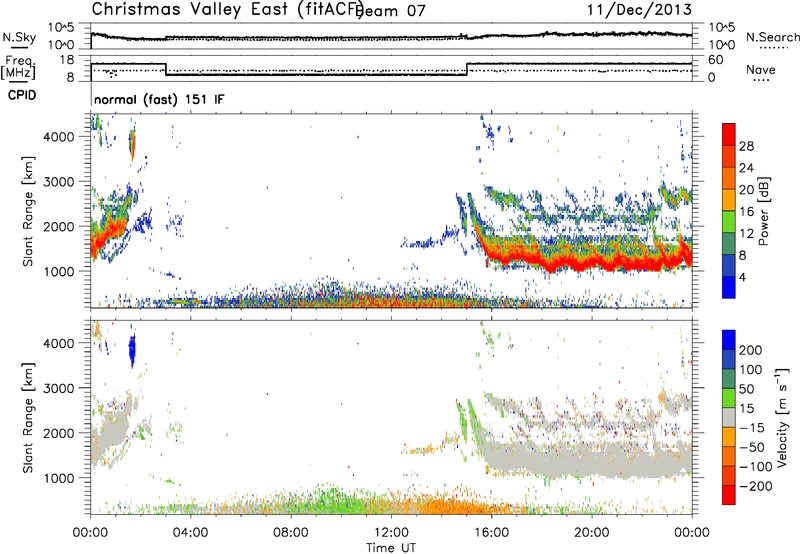Click the 'normal (fast) 151 IF' text
800x554 pixels.
click(159, 99)
